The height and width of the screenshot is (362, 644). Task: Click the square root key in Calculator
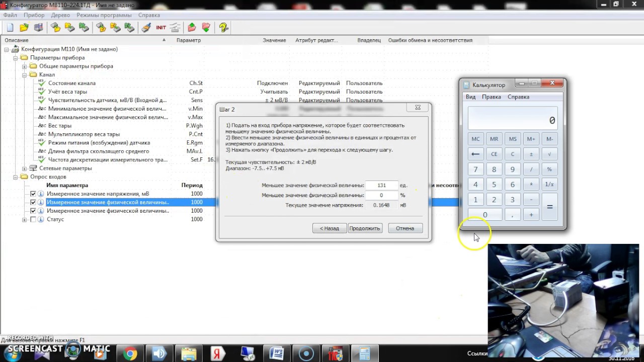[x=549, y=154]
